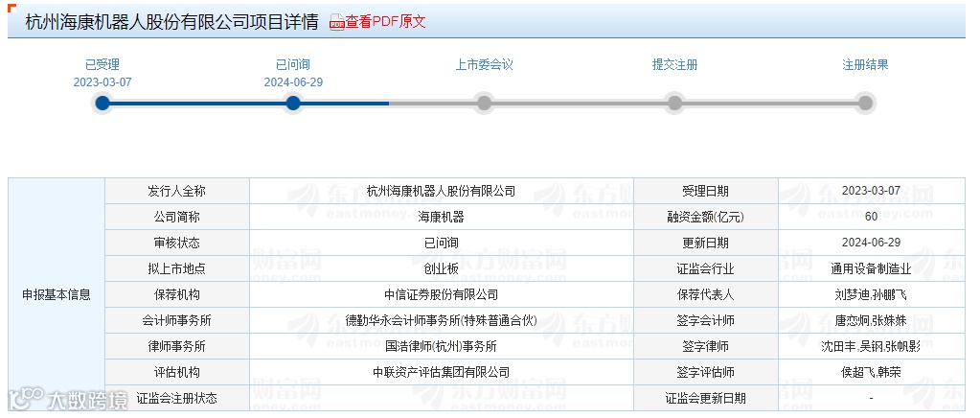This screenshot has height=418, width=980.
Task: Click the 已问询 stage marker circle
Action: pyautogui.click(x=292, y=104)
